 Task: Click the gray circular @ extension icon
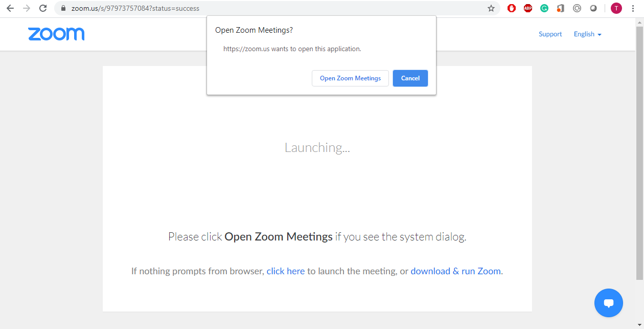tap(577, 8)
